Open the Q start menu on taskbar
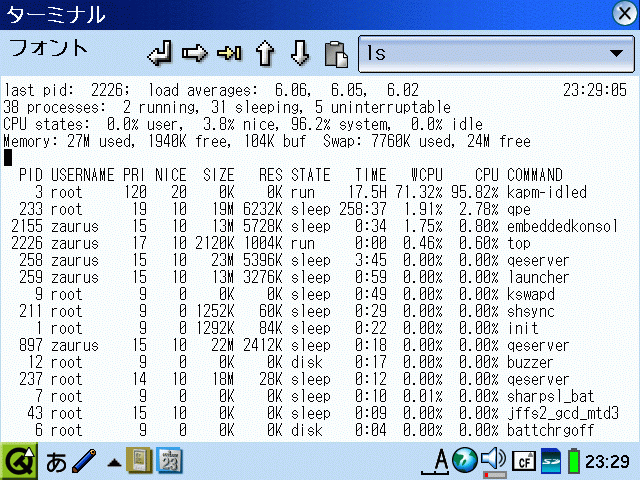640x480 pixels. (19, 462)
